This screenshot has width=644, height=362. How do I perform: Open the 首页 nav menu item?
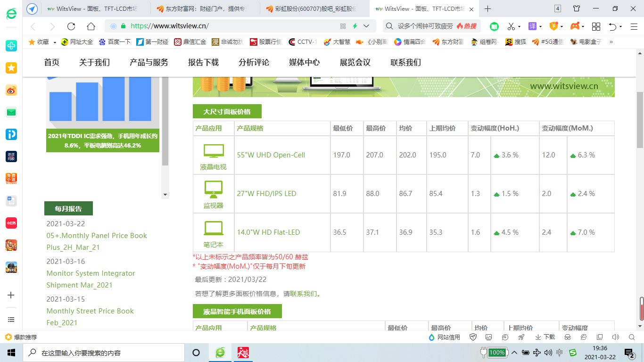point(52,62)
